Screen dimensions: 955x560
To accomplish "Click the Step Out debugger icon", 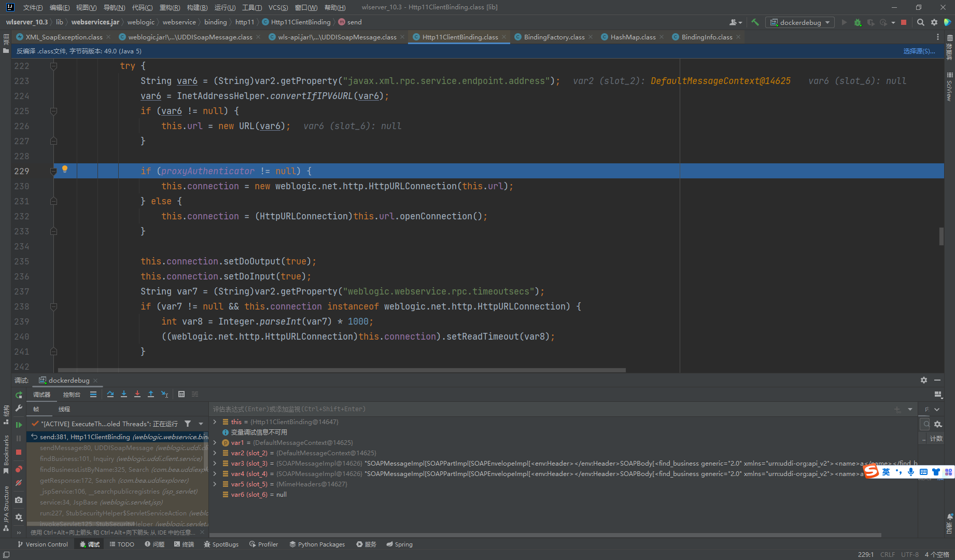I will (x=151, y=394).
